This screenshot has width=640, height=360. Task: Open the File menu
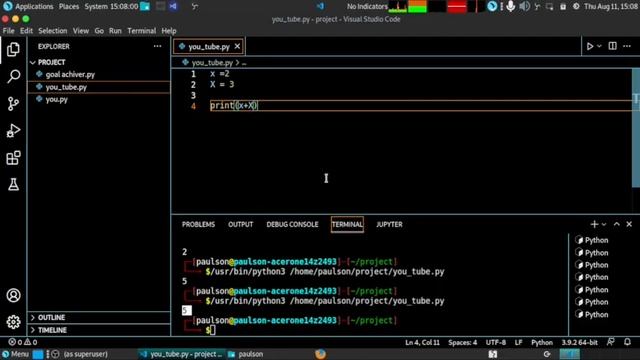click(8, 31)
